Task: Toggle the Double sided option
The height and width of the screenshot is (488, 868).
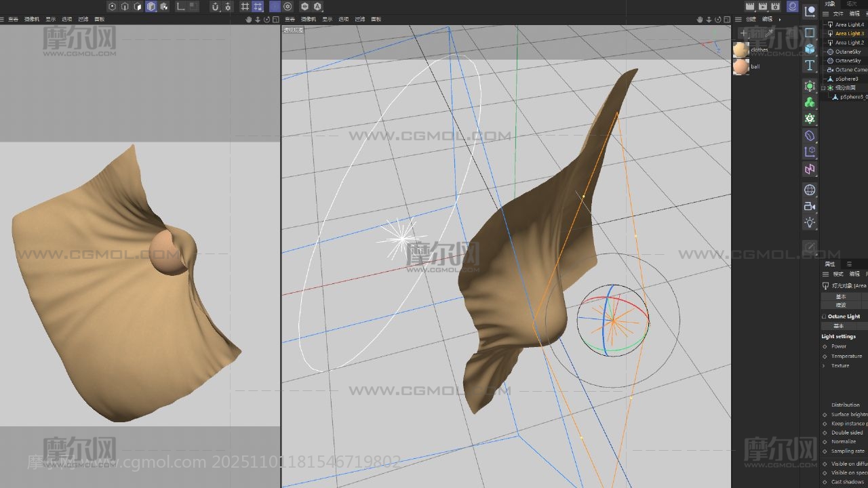Action: [x=825, y=432]
